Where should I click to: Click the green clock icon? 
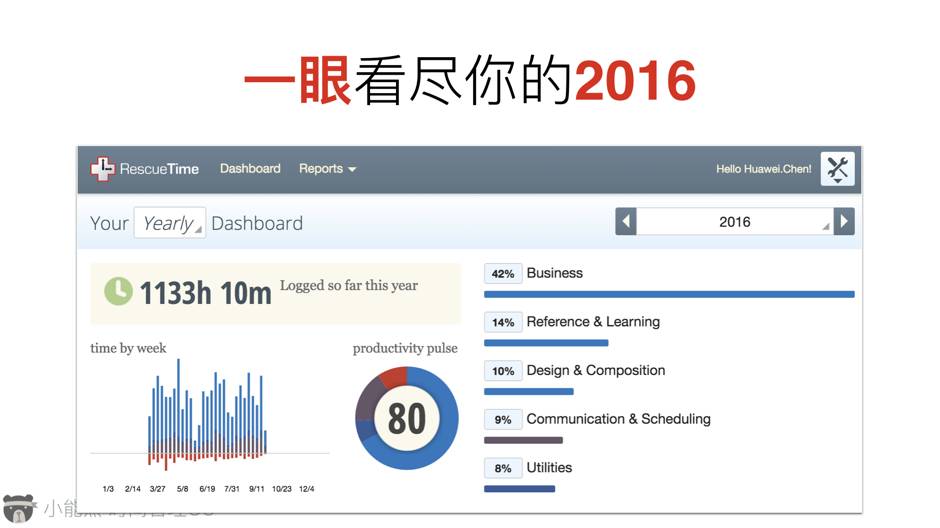(x=118, y=291)
